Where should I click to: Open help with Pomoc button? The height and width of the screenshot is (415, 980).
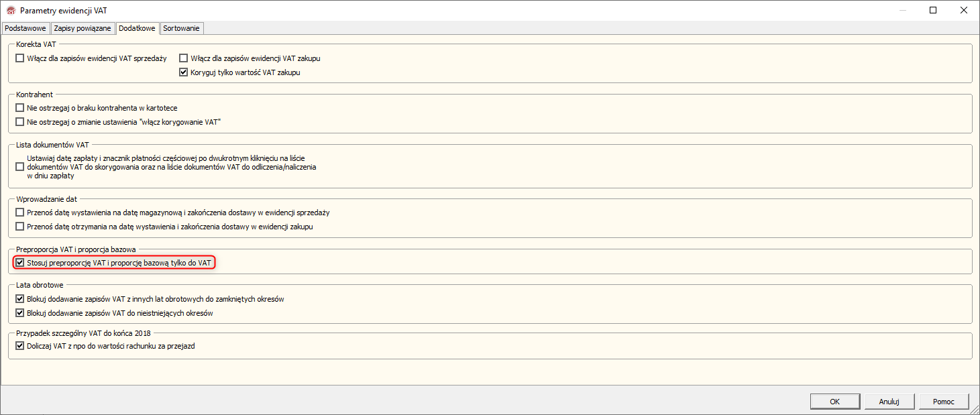click(x=943, y=402)
